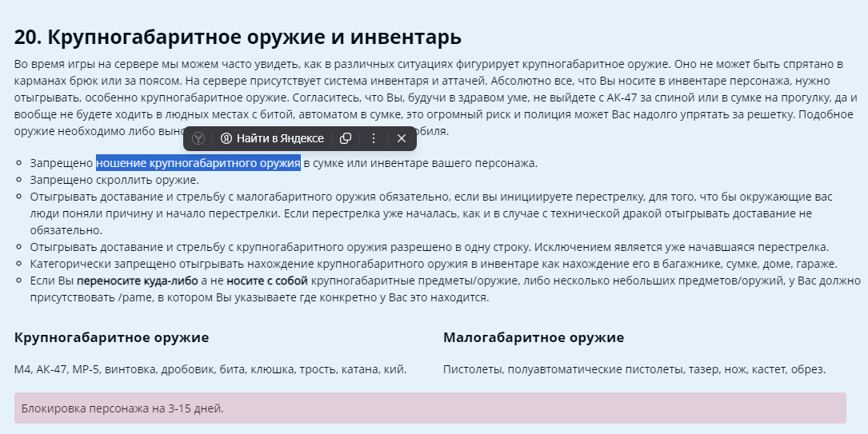Click the bold text 'переносите куда-либо'

pyautogui.click(x=131, y=281)
